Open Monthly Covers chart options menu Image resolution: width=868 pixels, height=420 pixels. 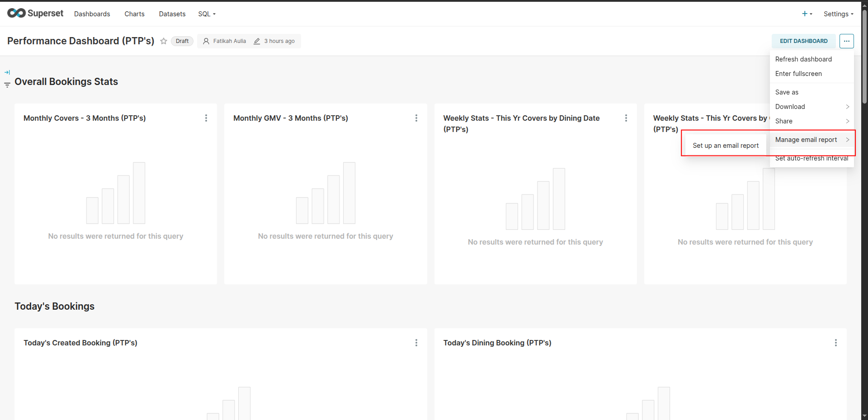point(206,118)
